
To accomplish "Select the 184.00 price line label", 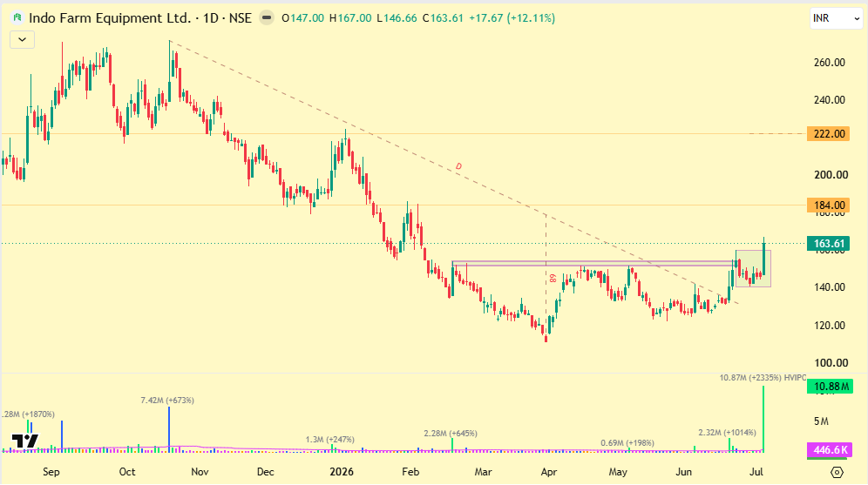I will point(828,205).
